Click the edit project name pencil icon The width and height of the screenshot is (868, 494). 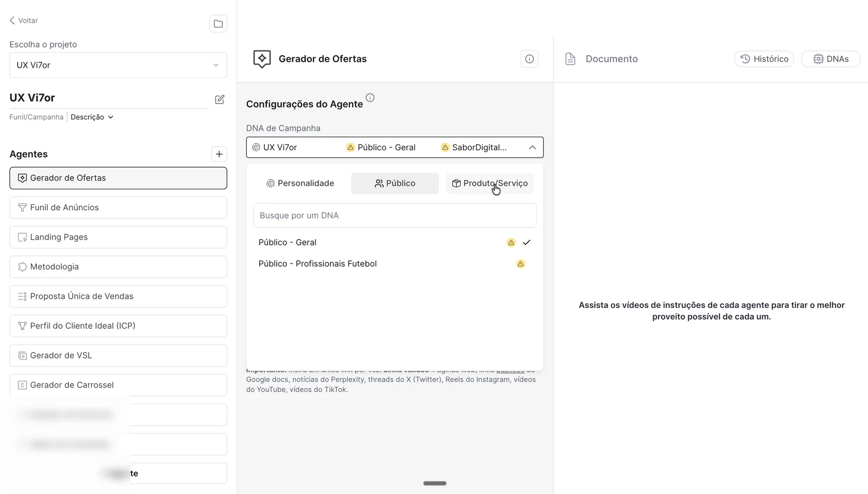coord(220,99)
